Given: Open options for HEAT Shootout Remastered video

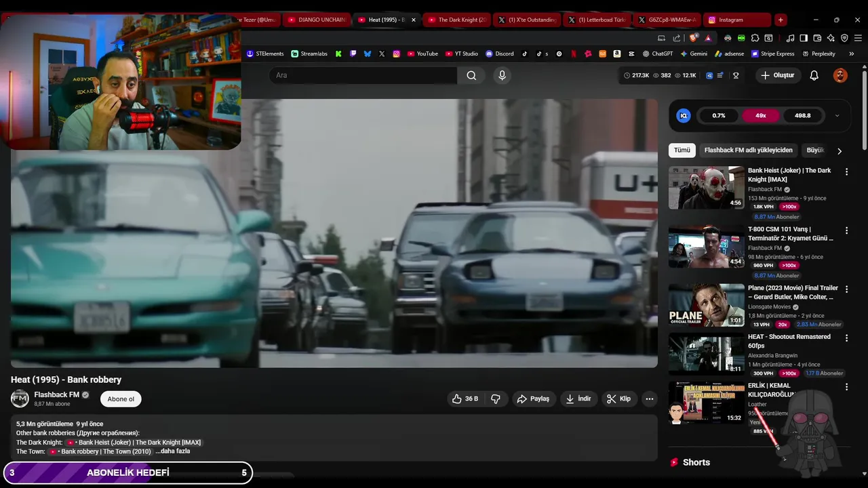Looking at the screenshot, I should coord(846,338).
